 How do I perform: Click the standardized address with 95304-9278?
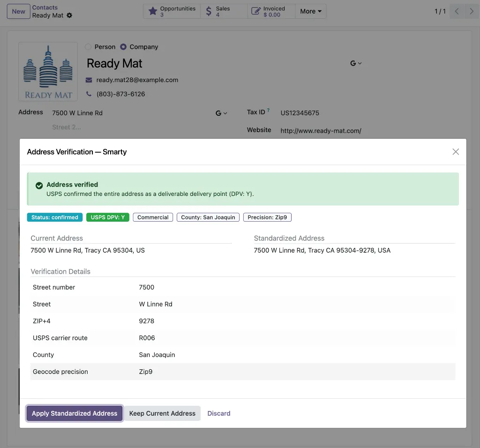(x=322, y=250)
